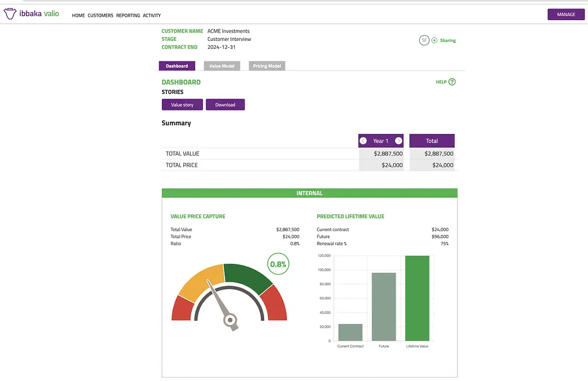Screen dimensions: 588x381
Task: Click the plus icon beside Sharing
Action: [434, 40]
